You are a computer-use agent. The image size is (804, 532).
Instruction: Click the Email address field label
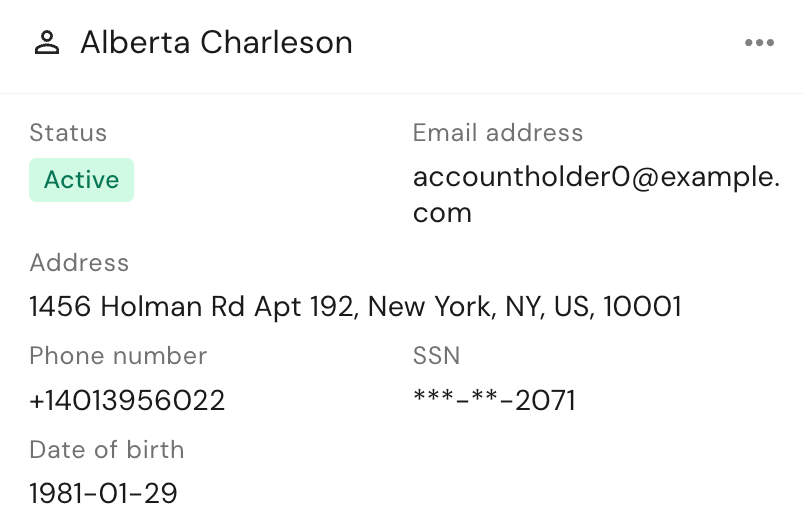tap(498, 133)
